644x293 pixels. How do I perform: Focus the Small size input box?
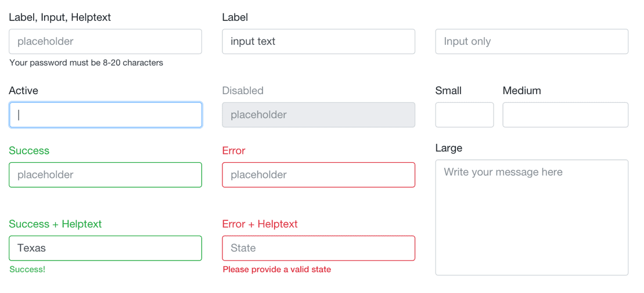pyautogui.click(x=465, y=115)
